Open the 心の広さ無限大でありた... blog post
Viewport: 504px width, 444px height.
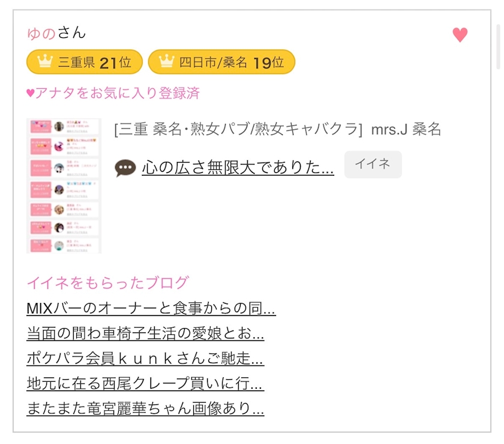pyautogui.click(x=238, y=168)
